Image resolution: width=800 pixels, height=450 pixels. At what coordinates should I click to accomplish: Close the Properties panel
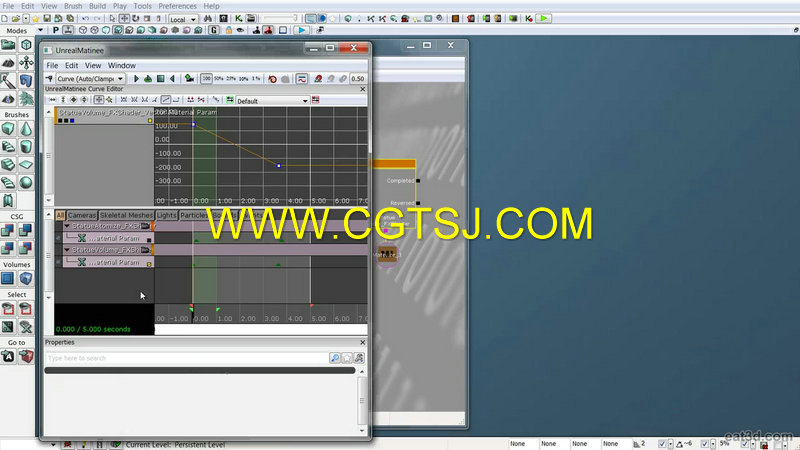point(363,342)
